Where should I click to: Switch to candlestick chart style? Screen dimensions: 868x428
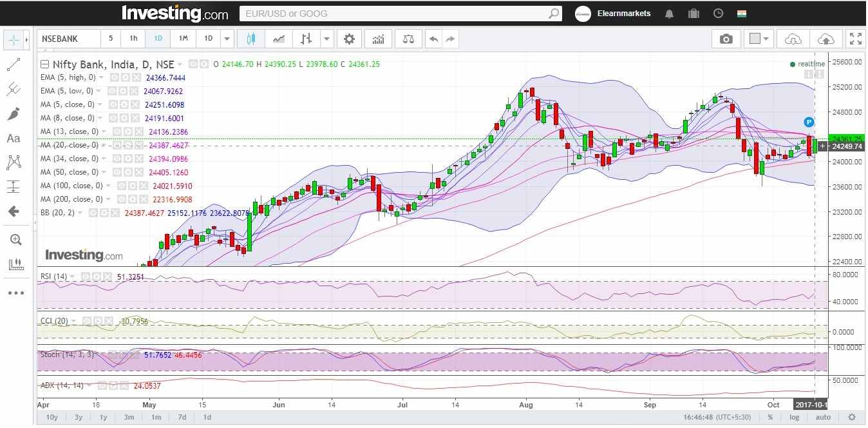point(250,39)
